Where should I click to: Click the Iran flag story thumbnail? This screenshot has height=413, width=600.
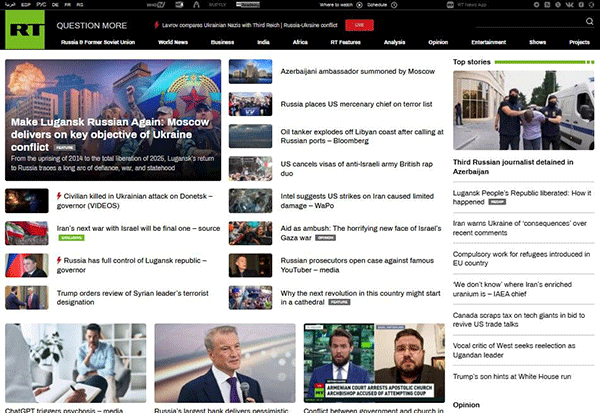(x=27, y=233)
